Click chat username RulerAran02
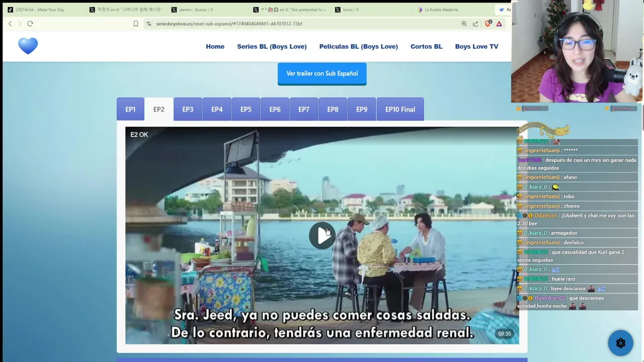 click(x=550, y=298)
